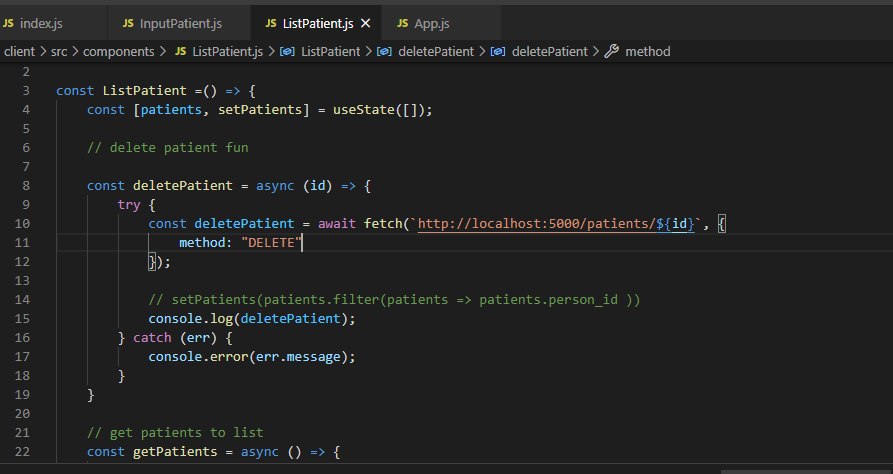Viewport: 893px width, 474px height.
Task: Follow the http://localhost:5000/patients/ link in the code
Action: pos(536,223)
